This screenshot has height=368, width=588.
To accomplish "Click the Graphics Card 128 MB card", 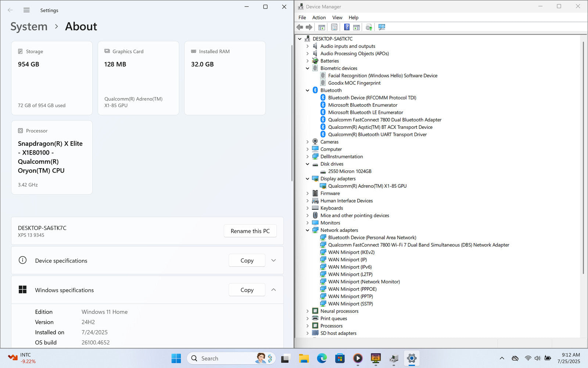I will click(138, 78).
